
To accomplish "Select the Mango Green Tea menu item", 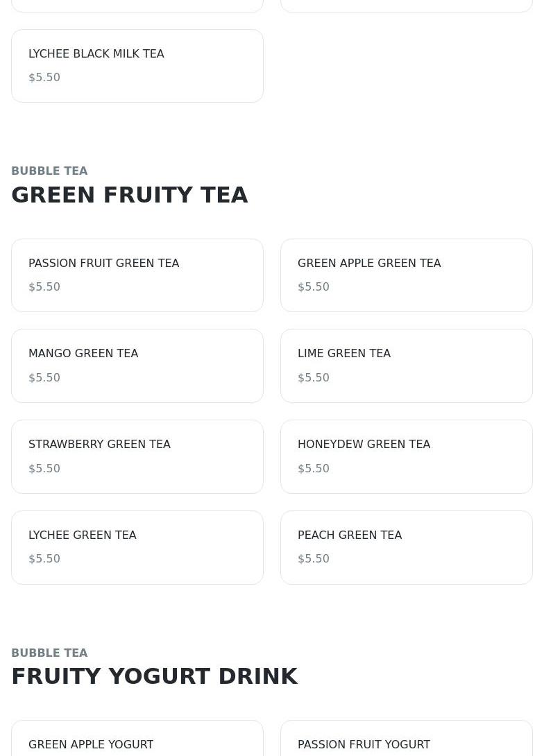I will [137, 366].
